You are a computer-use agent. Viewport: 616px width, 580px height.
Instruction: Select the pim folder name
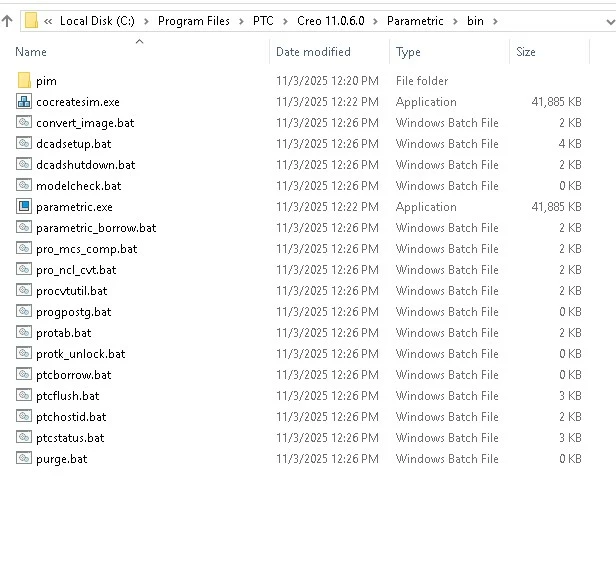click(46, 81)
